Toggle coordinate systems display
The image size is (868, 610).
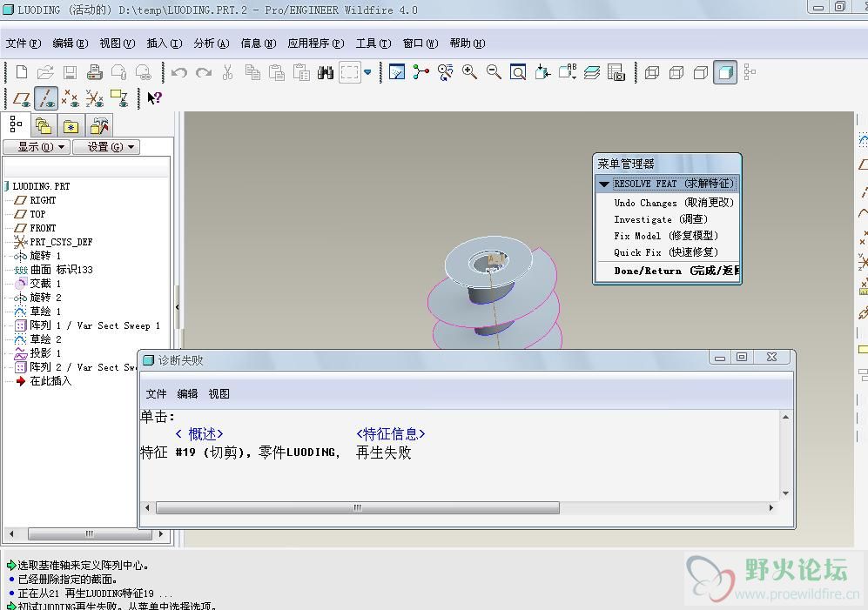[x=95, y=98]
